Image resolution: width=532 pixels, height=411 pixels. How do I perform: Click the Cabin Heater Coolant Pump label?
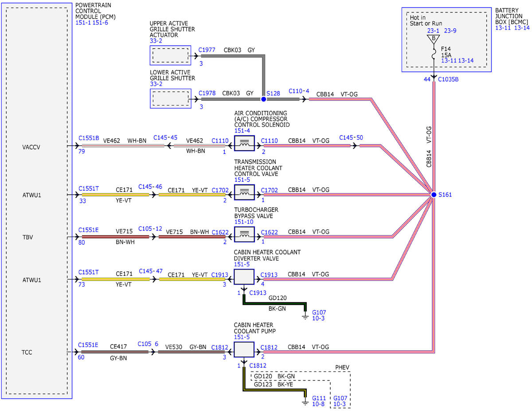click(x=256, y=328)
